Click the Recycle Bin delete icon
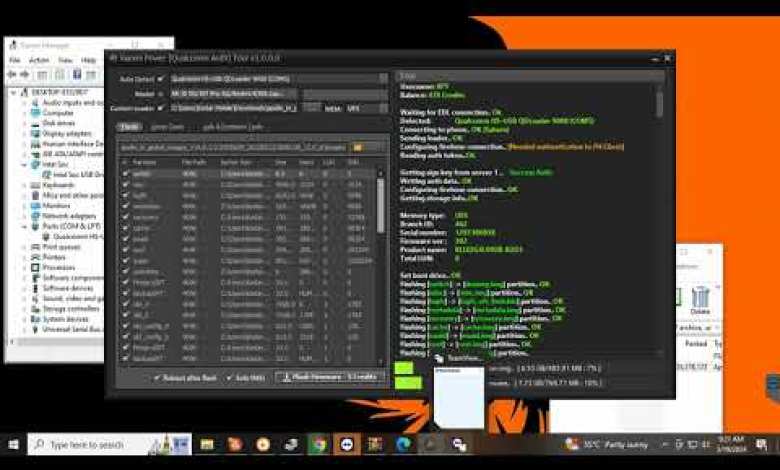The height and width of the screenshot is (470, 780). [700, 297]
